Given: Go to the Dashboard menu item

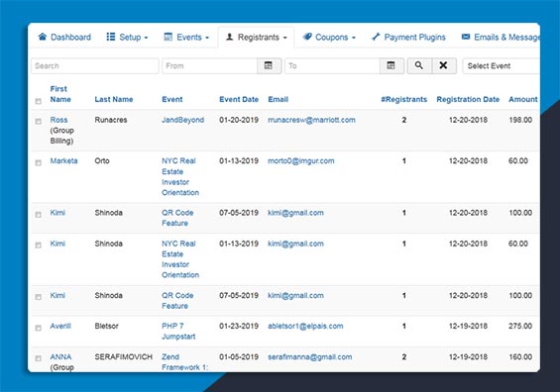Looking at the screenshot, I should click(64, 37).
